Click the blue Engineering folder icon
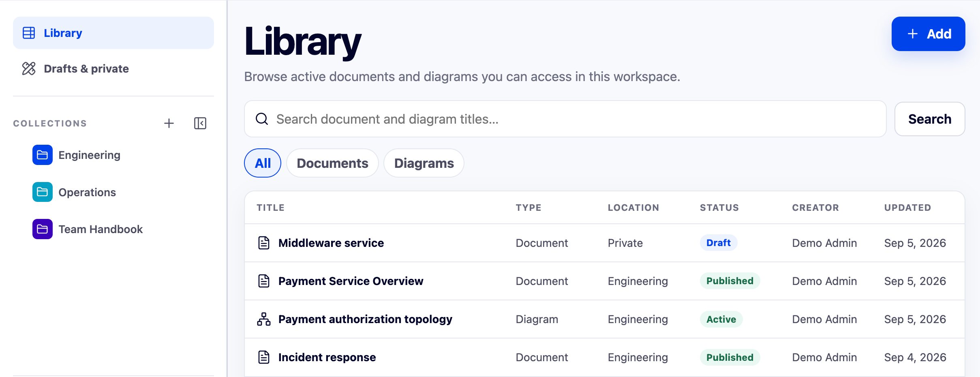Screen dimensions: 980x377 click(x=43, y=155)
